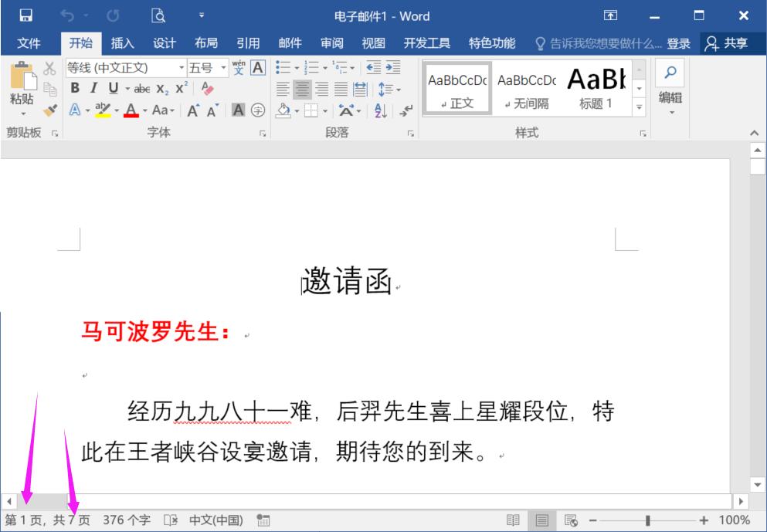
Task: Click the 登录 sign-in link
Action: coord(678,44)
